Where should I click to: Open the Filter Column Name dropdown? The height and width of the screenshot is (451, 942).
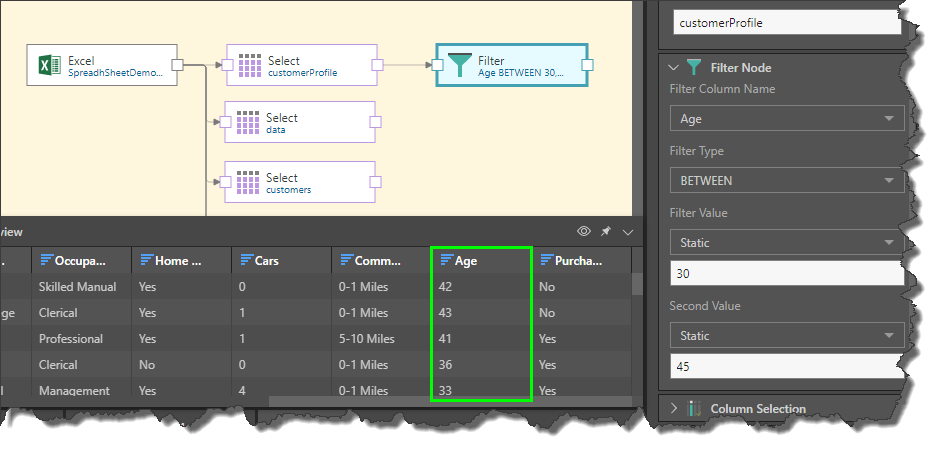pyautogui.click(x=787, y=118)
